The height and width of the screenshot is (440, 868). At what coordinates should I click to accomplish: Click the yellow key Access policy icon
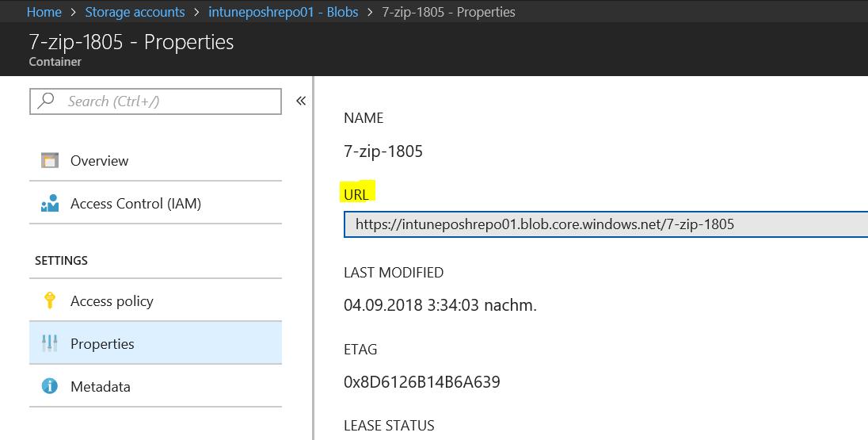click(x=50, y=300)
